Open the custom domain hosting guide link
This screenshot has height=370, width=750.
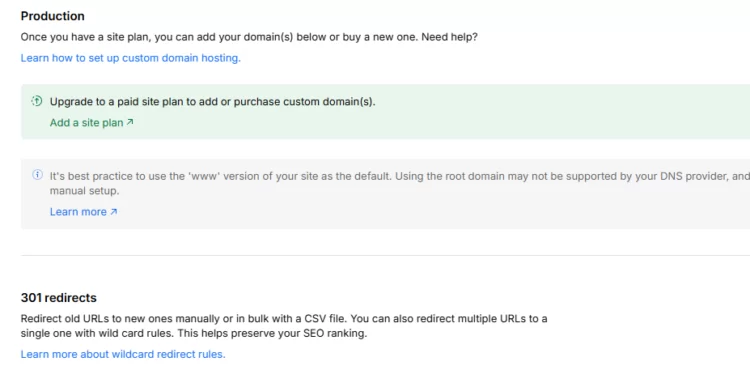coord(131,58)
